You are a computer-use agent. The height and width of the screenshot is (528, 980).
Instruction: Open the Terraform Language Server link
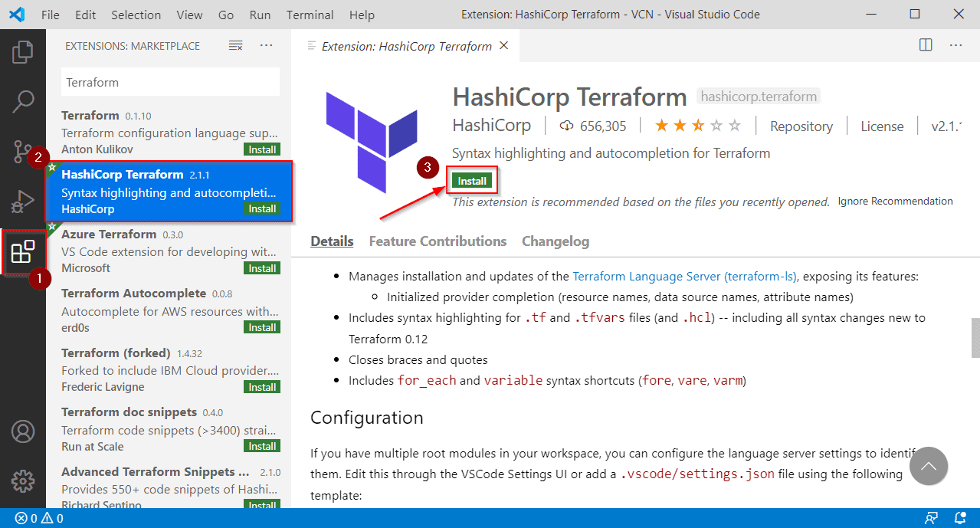pos(684,276)
